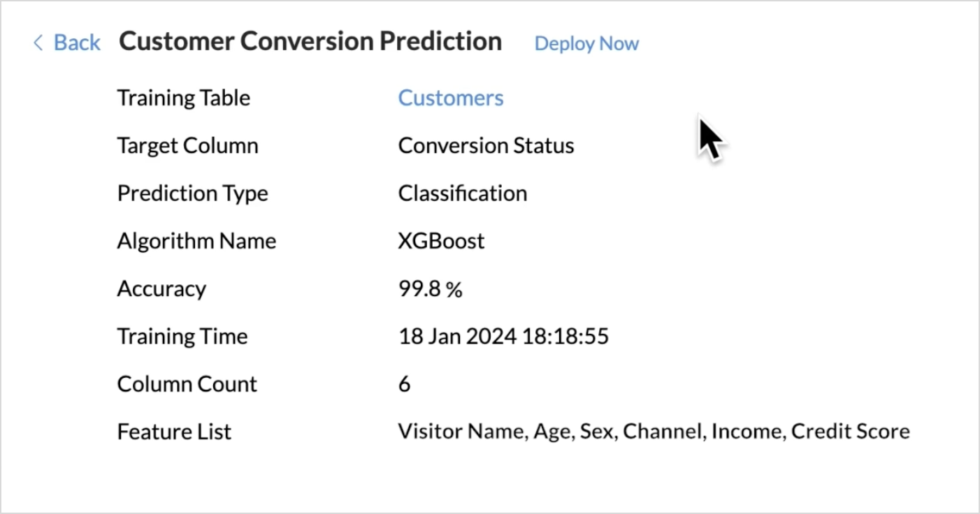This screenshot has width=980, height=514.
Task: Click the Visitor Name feature text
Action: (461, 432)
